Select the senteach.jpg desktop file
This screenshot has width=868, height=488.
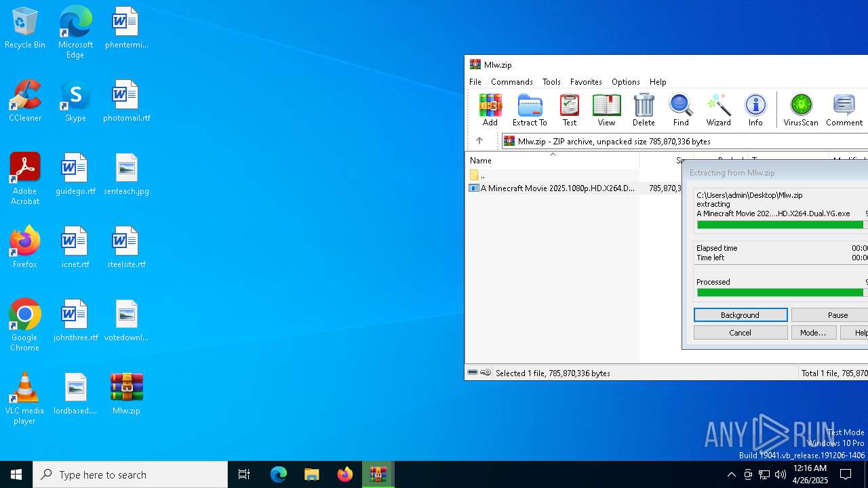(x=127, y=174)
